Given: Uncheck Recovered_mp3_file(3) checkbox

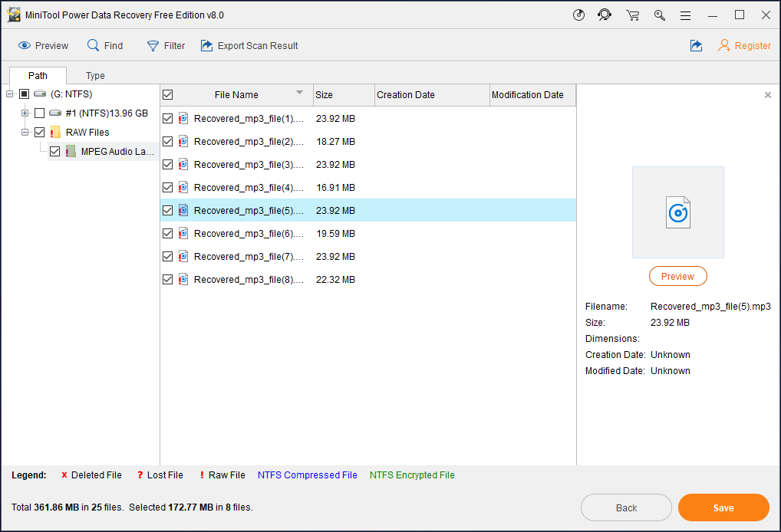Looking at the screenshot, I should tap(168, 164).
